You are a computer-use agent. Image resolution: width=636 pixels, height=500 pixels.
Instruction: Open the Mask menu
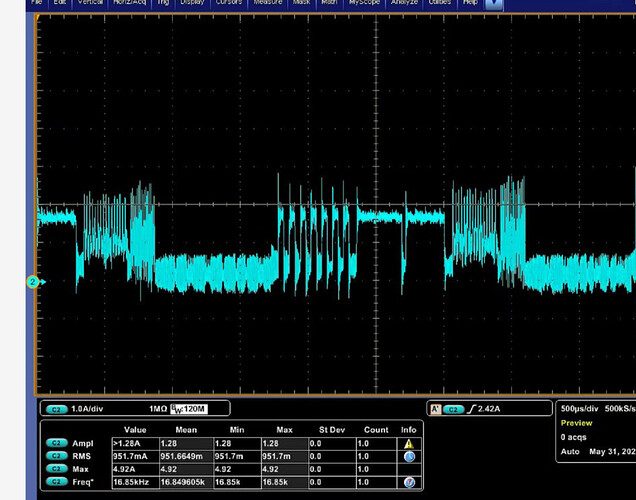(301, 2)
